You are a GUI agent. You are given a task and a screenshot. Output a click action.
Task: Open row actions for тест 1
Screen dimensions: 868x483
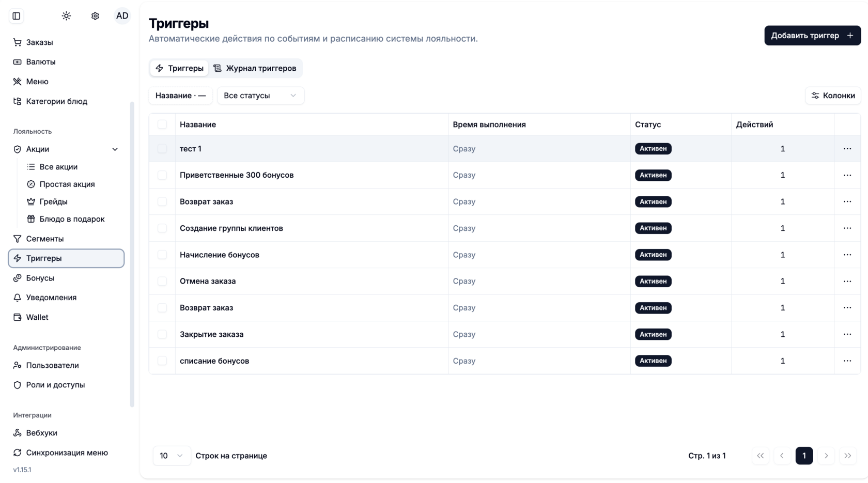tap(847, 149)
